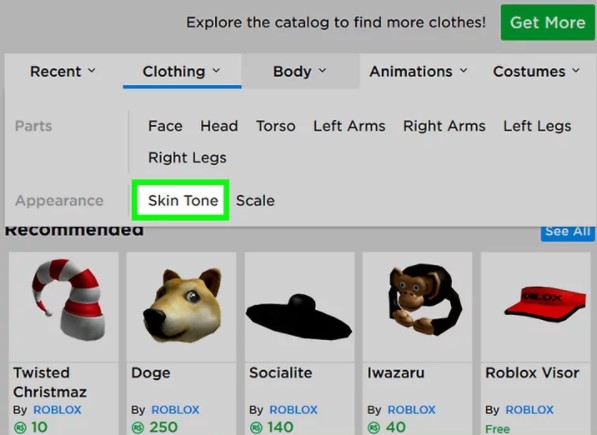Pick Left Legs in Parts list
This screenshot has height=435, width=597.
[537, 126]
